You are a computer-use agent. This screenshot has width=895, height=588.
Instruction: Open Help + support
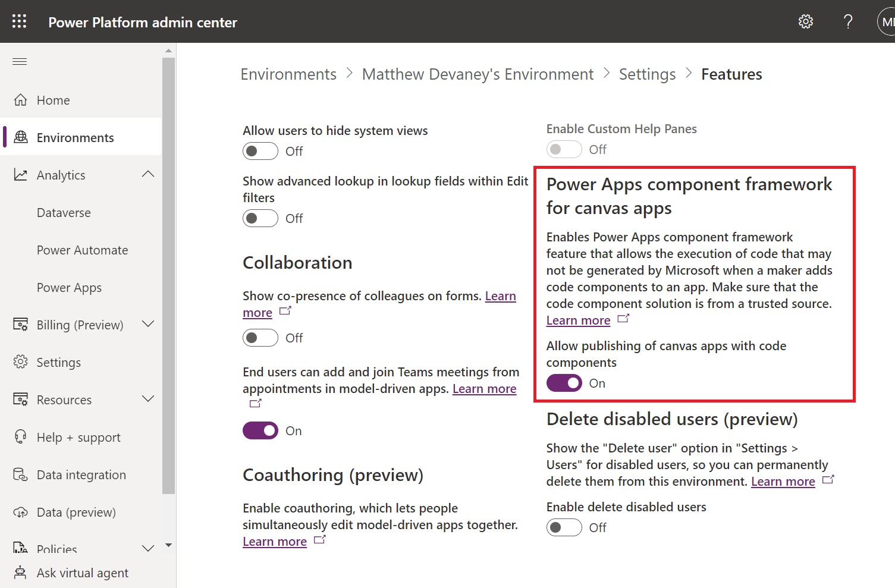77,437
